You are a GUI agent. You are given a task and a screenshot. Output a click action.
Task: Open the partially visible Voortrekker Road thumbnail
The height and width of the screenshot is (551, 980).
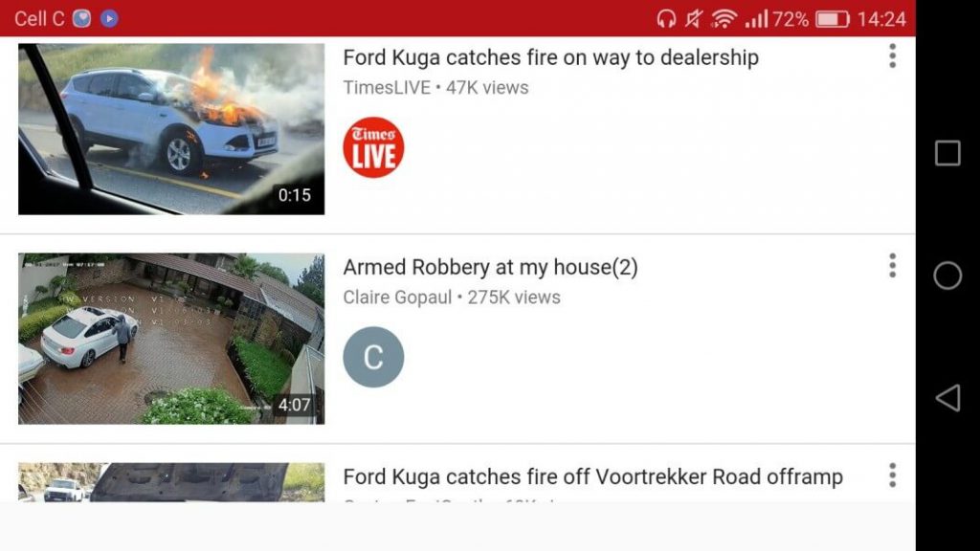tap(171, 482)
